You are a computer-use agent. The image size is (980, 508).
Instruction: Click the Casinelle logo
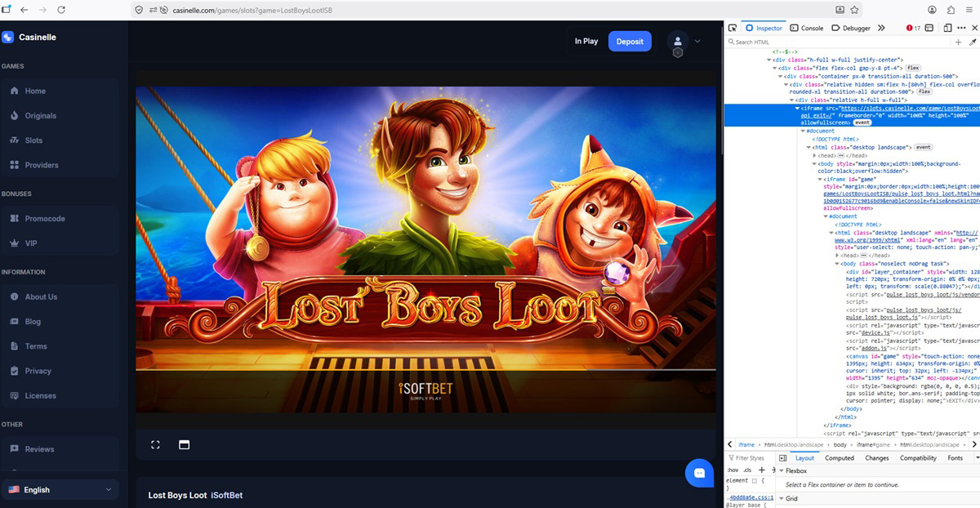pos(29,37)
